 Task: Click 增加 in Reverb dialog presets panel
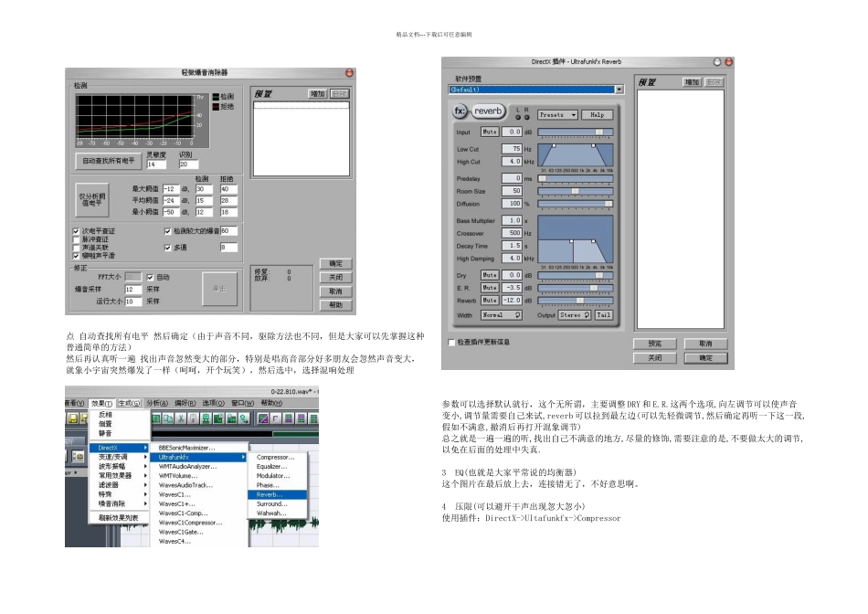(x=692, y=82)
